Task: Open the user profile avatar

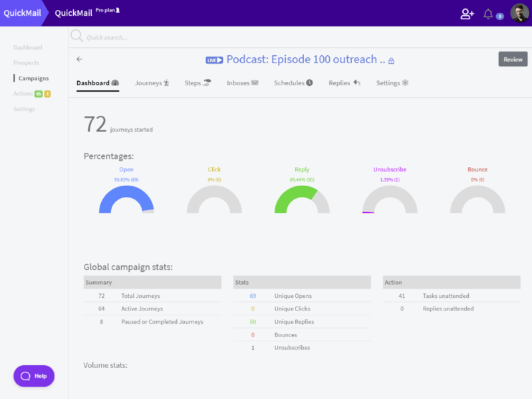Action: point(519,13)
